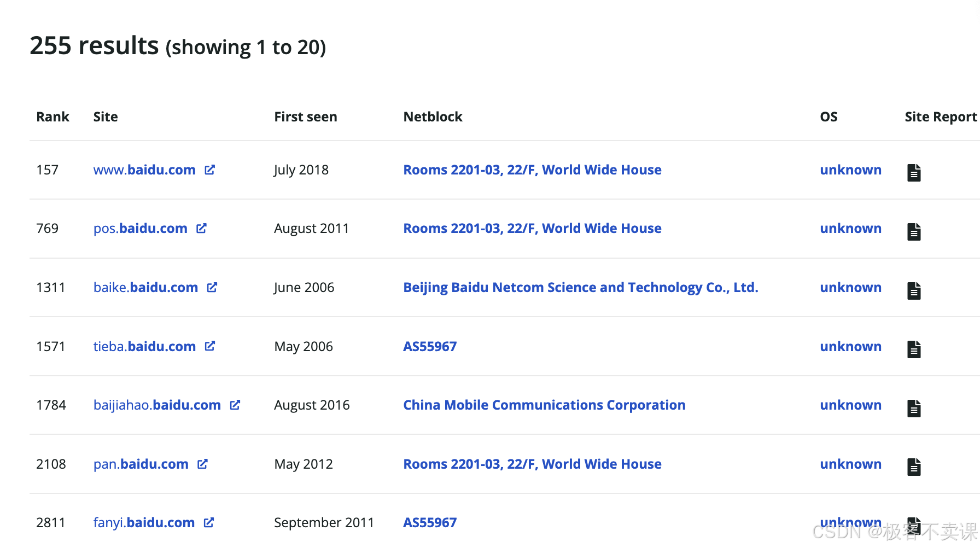This screenshot has width=980, height=548.
Task: Click the OS column header
Action: pos(829,117)
